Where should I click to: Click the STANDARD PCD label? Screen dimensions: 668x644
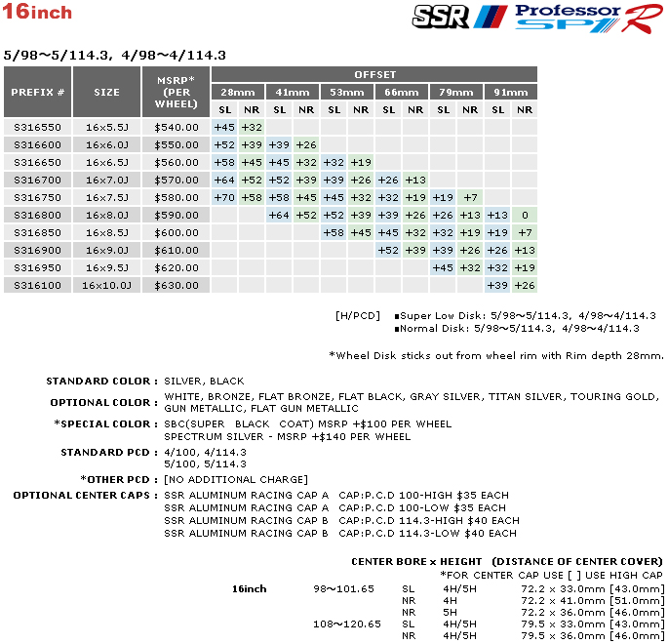point(109,452)
